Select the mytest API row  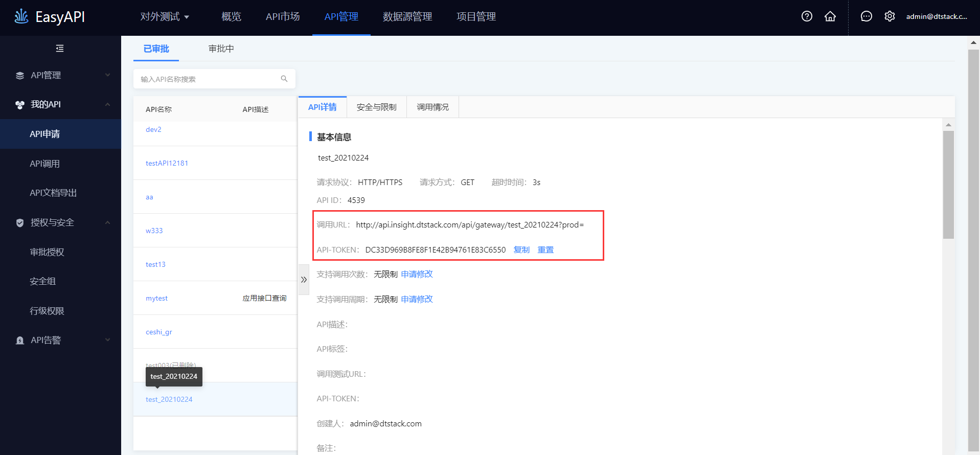pos(215,298)
